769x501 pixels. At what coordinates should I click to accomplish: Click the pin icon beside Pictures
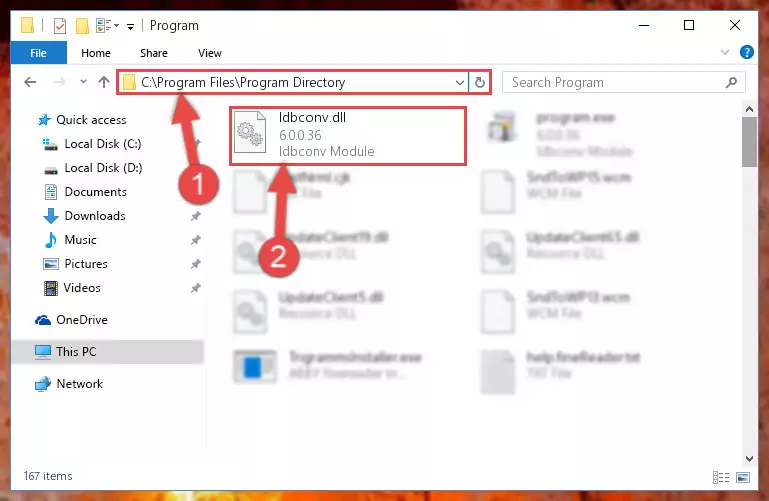[x=196, y=264]
